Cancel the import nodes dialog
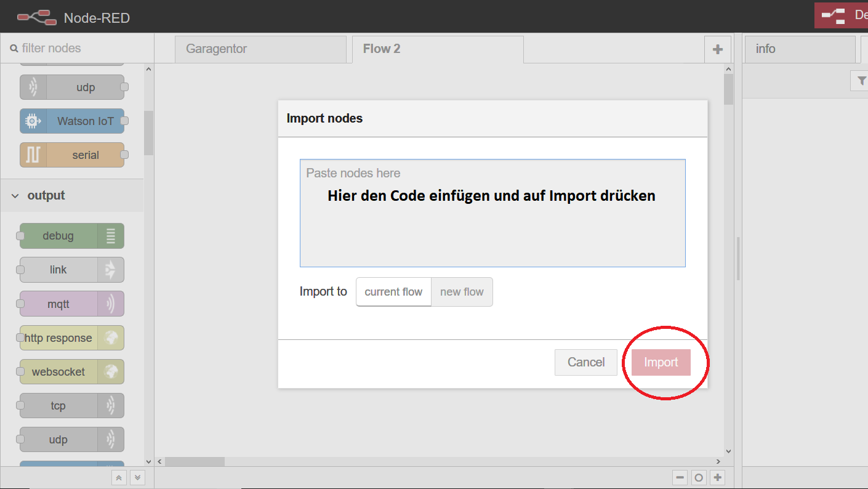The width and height of the screenshot is (868, 489). pos(585,362)
